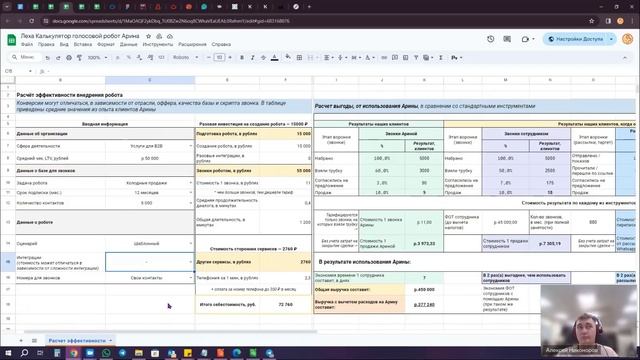This screenshot has width=640, height=360.
Task: Open the all sheets list button
Action: click(x=35, y=340)
